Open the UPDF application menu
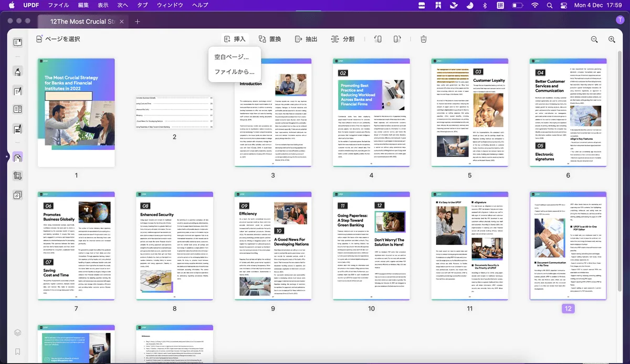 31,5
